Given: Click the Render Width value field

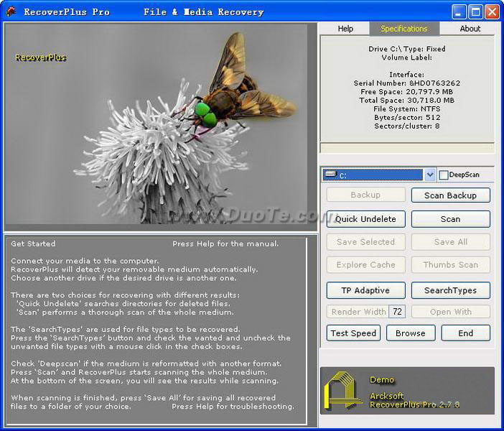Looking at the screenshot, I should coord(397,312).
